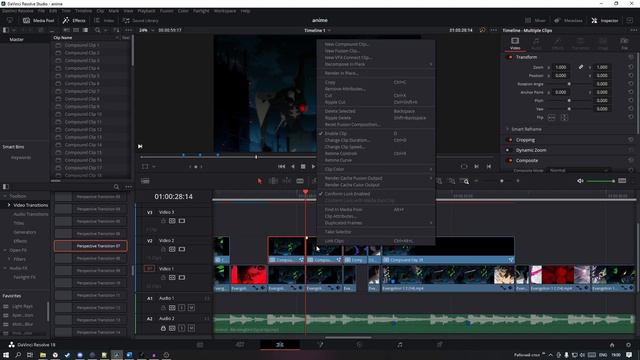This screenshot has height=360, width=640.
Task: Toggle the Cropping section enable switch
Action: click(x=510, y=140)
